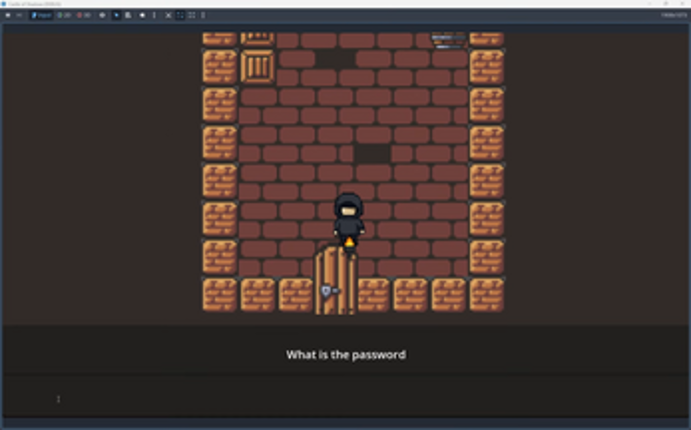This screenshot has width=691, height=430.
Task: Click the window title bar app icon
Action: pos(4,4)
